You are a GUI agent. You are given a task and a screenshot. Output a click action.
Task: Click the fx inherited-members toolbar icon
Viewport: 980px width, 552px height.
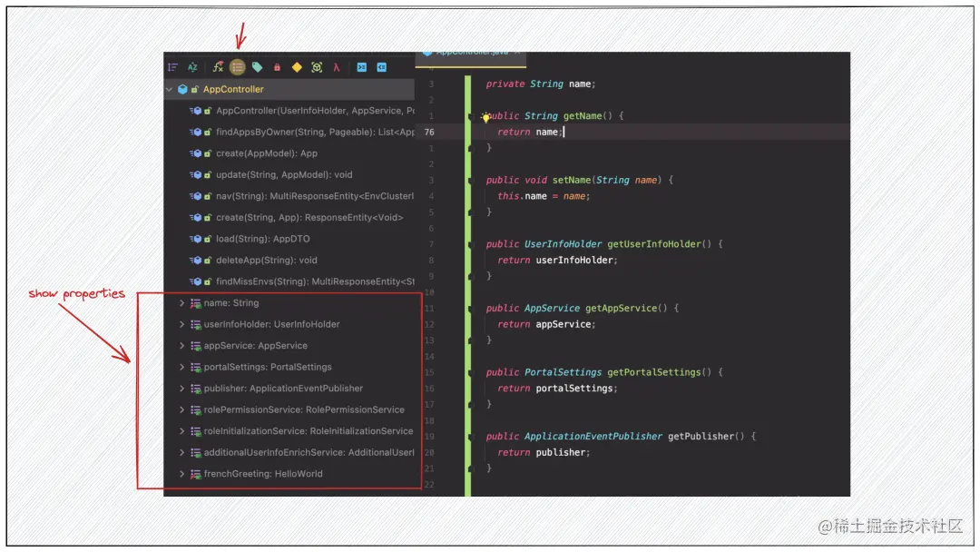click(218, 67)
